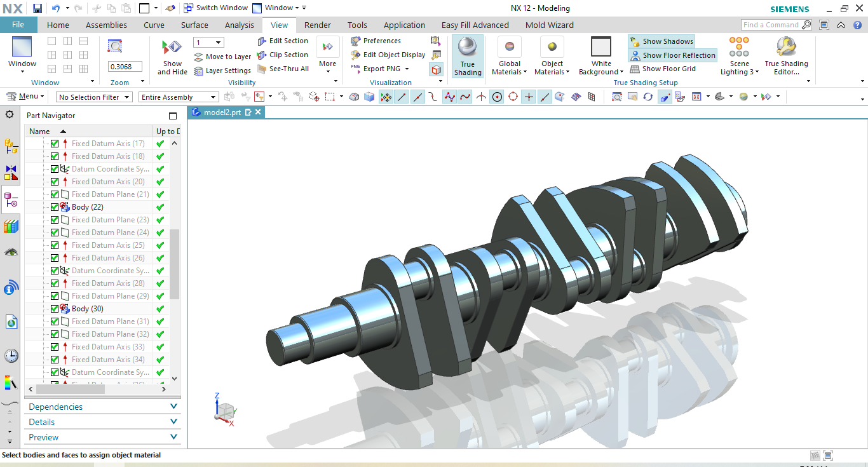The width and height of the screenshot is (868, 467).
Task: Toggle Show Floor Grid option
Action: tap(663, 69)
